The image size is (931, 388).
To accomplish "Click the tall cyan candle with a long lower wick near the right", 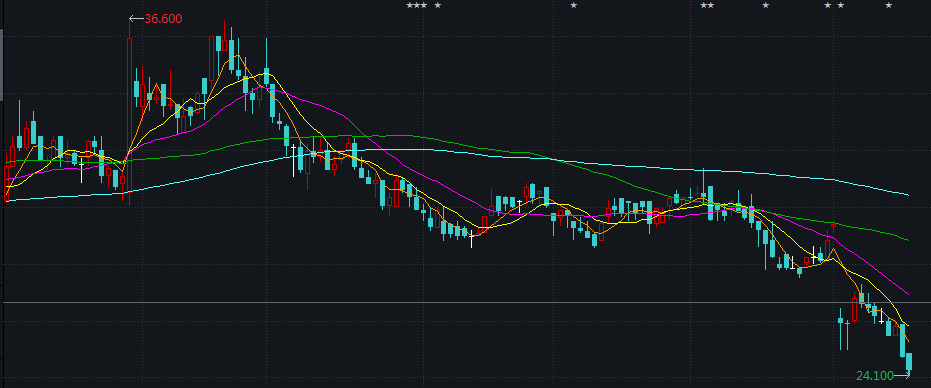I will click(x=840, y=328).
